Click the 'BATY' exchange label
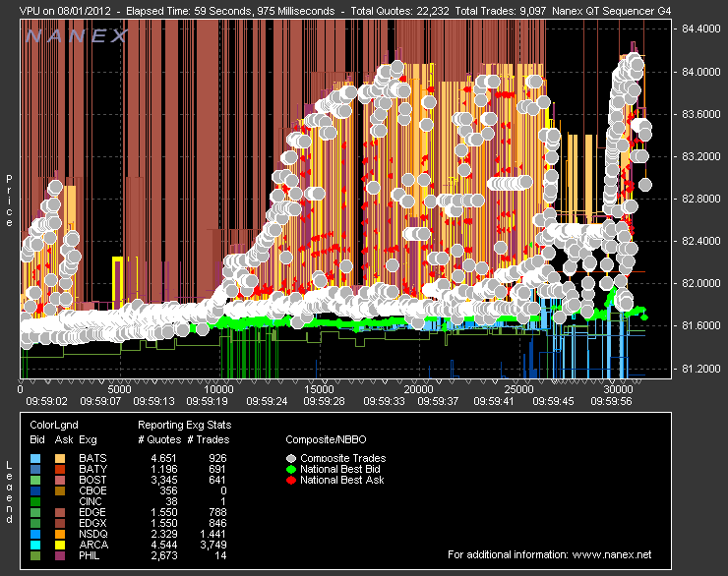The width and height of the screenshot is (728, 576). 92,469
